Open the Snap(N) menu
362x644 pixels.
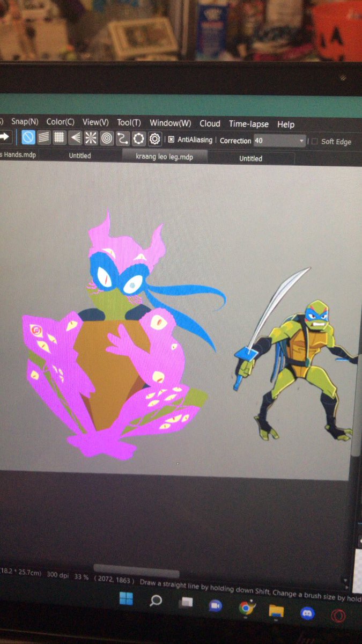(x=24, y=122)
